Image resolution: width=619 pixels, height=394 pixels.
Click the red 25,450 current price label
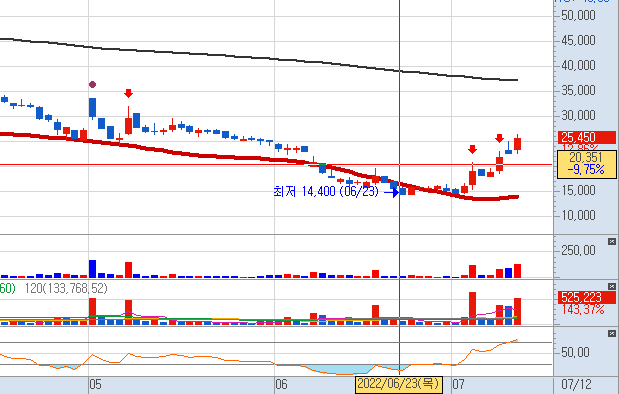[x=586, y=137]
